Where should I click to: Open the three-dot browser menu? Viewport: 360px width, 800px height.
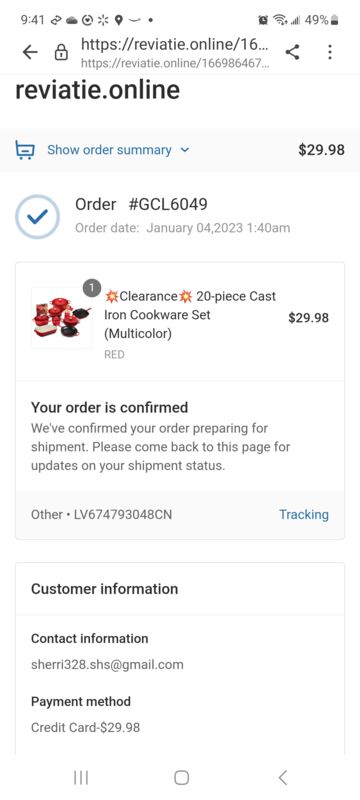point(330,52)
